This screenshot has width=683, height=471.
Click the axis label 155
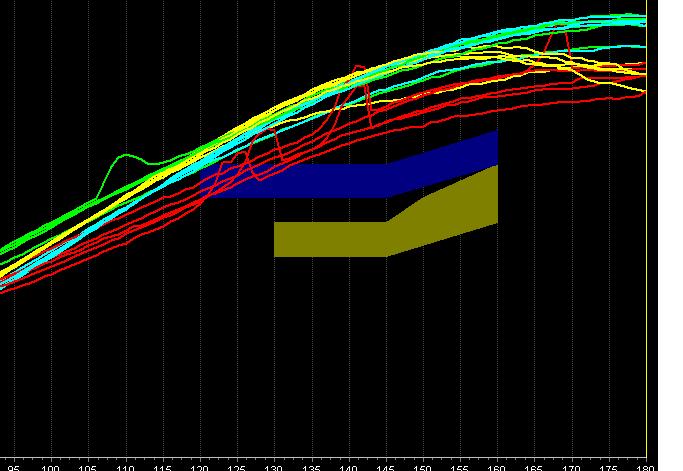coord(460,468)
